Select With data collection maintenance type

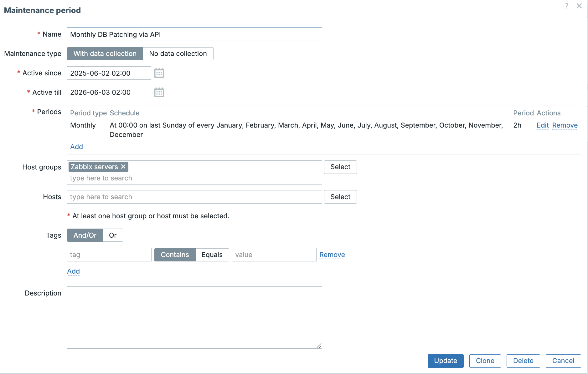(x=105, y=54)
